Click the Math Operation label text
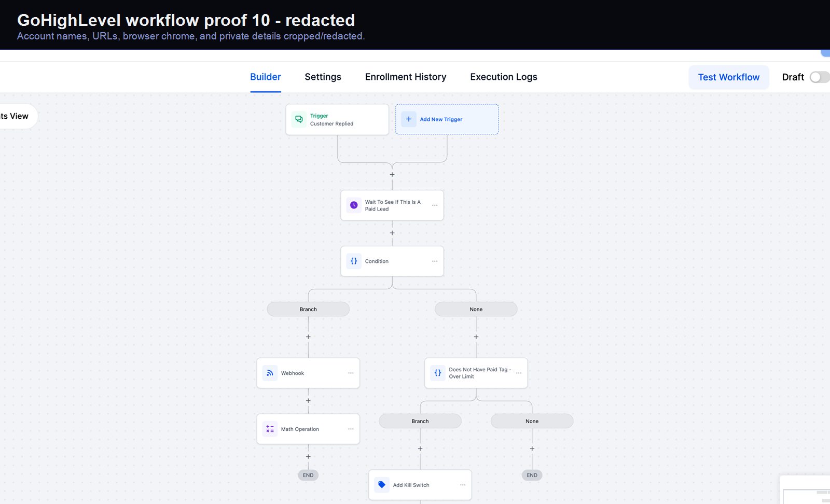 tap(300, 429)
